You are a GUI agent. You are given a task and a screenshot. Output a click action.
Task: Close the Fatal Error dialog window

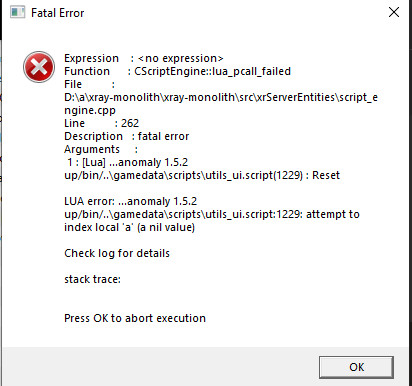(394, 12)
